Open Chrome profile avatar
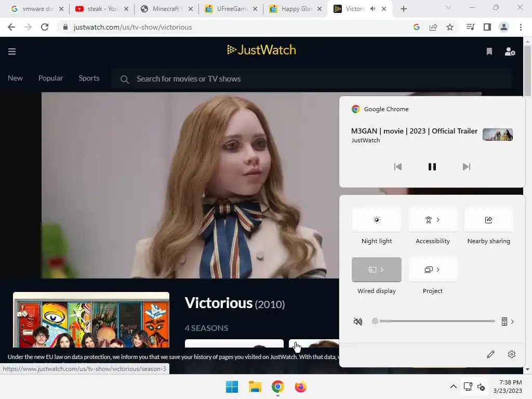 click(504, 27)
